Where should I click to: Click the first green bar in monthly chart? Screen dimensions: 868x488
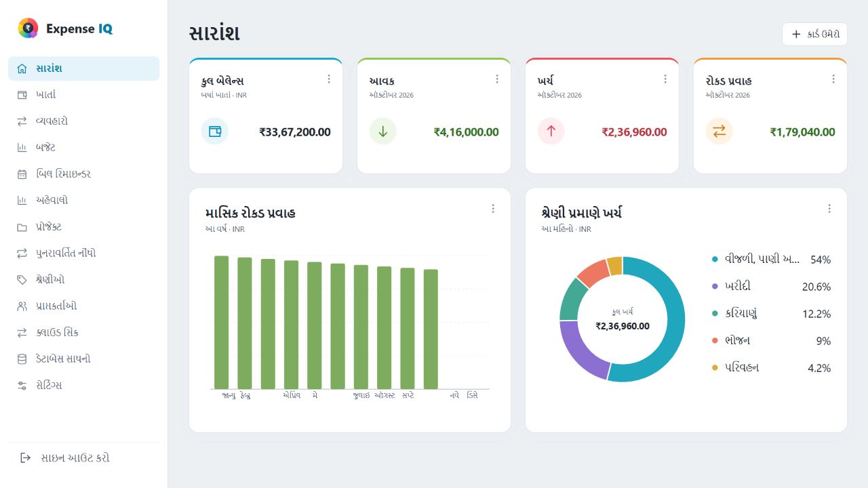tap(222, 323)
